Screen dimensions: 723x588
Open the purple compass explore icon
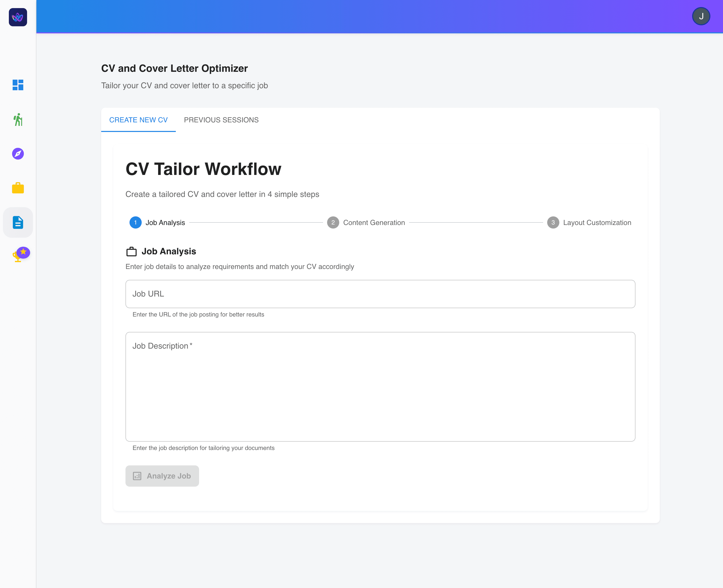(18, 153)
